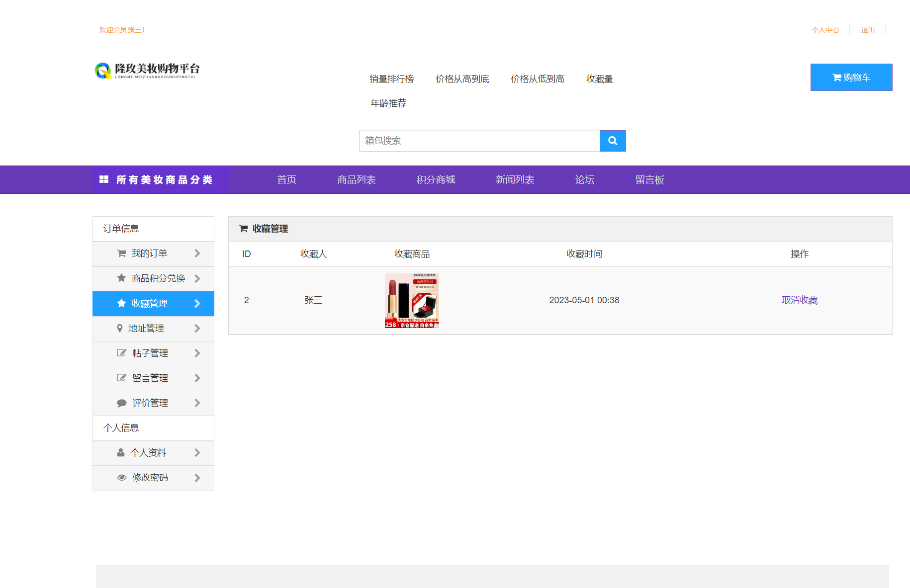Expand the chevron next to 我的订单
The width and height of the screenshot is (910, 588).
point(197,253)
